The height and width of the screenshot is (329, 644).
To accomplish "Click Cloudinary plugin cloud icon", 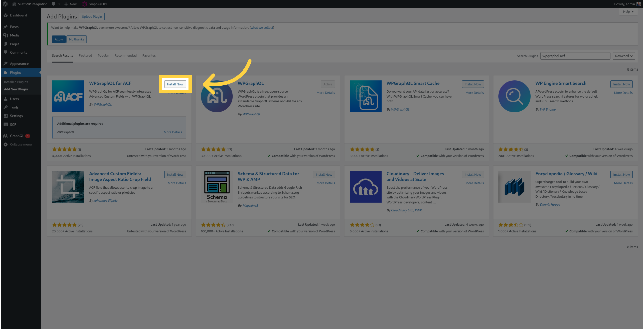I will click(366, 187).
